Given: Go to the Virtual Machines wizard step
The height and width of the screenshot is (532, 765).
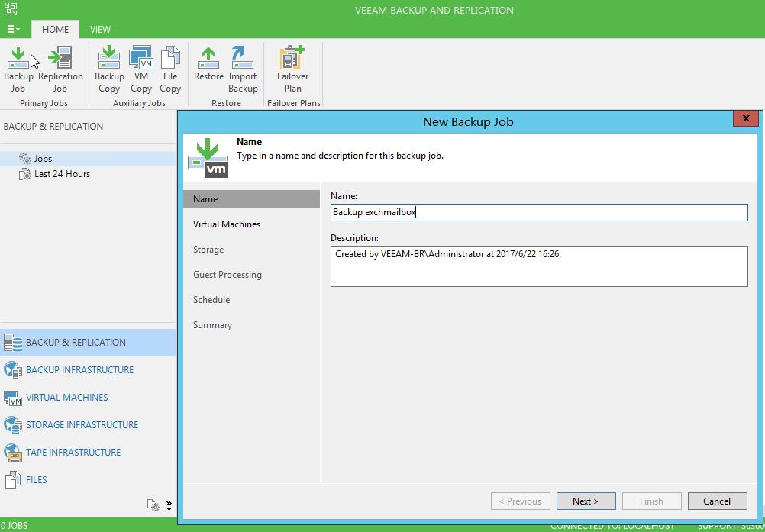Looking at the screenshot, I should [x=227, y=224].
